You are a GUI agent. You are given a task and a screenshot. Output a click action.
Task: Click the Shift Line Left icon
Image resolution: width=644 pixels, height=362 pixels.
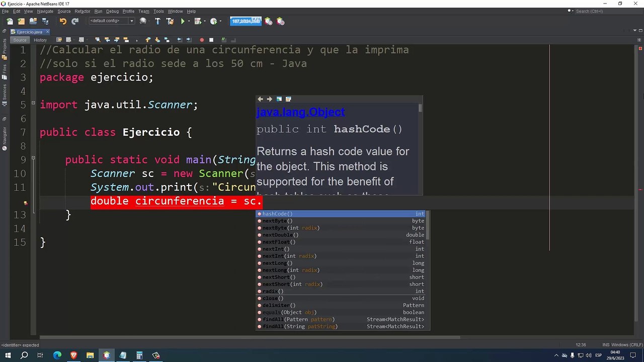pyautogui.click(x=180, y=40)
